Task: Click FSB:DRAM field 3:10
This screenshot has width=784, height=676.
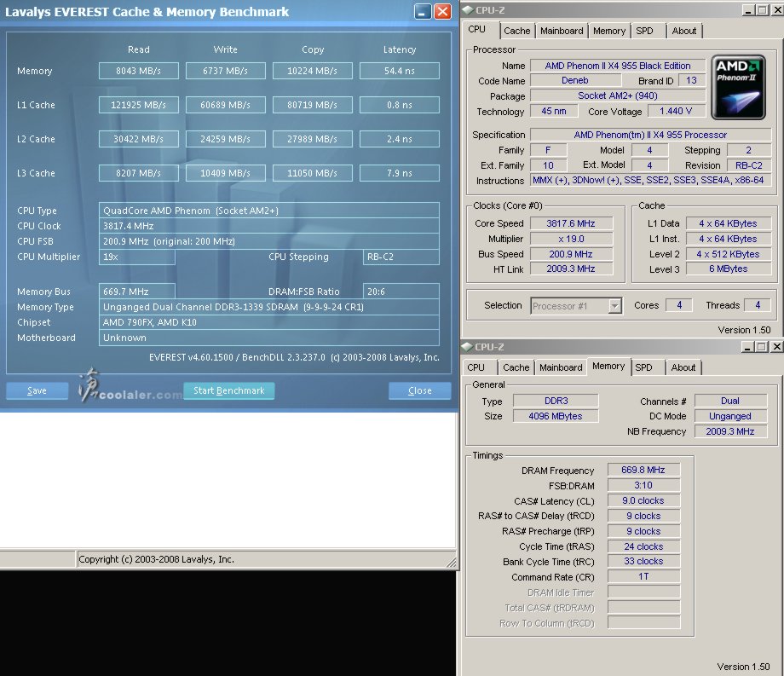Action: click(643, 486)
